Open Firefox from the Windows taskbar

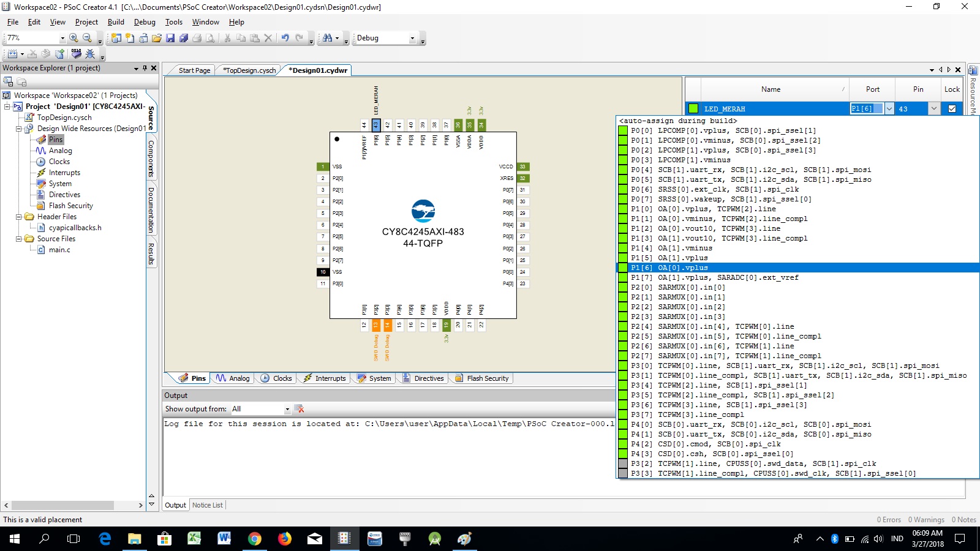(x=285, y=539)
